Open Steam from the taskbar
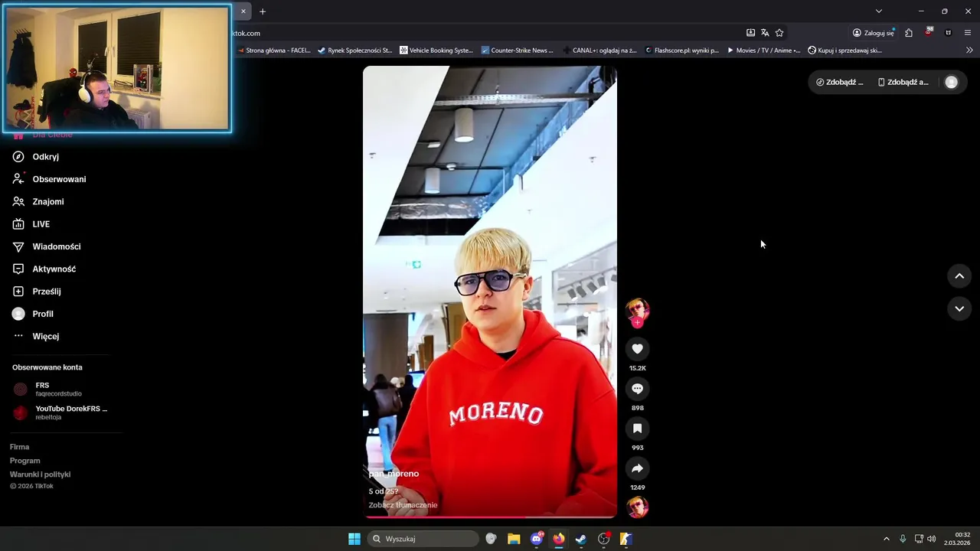 pyautogui.click(x=581, y=539)
